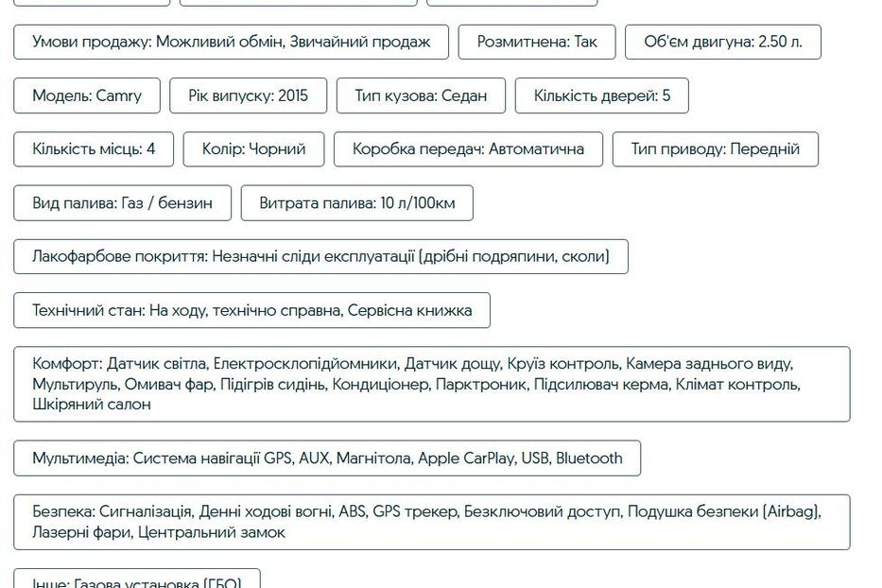882x588 pixels.
Task: Click the 'Умови продажу' sale terms tag
Action: click(x=232, y=42)
